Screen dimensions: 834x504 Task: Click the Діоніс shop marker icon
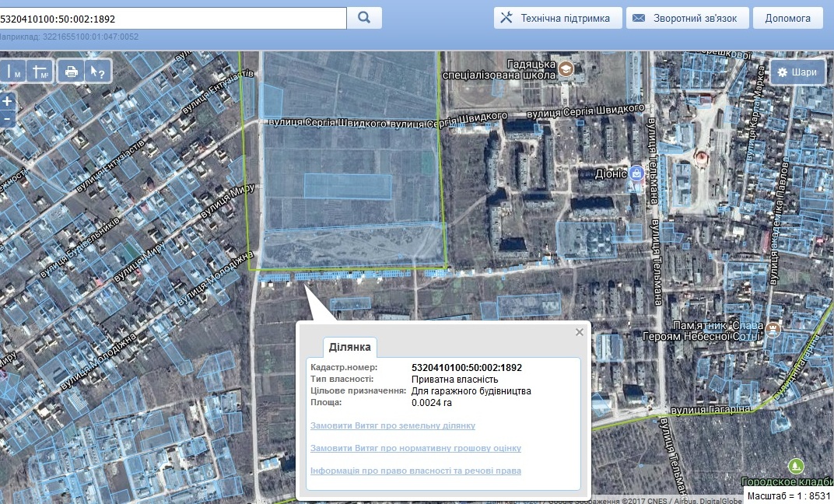pos(636,173)
